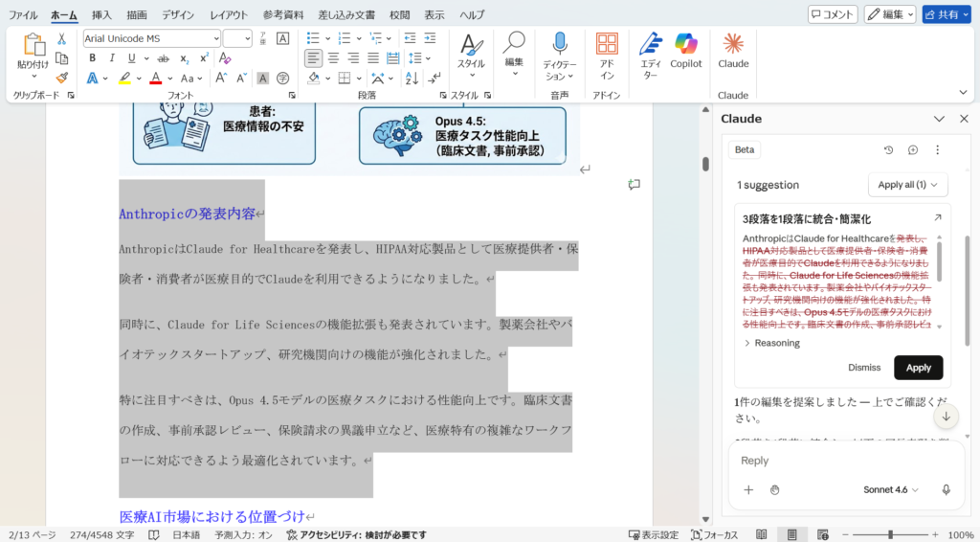Toggle bold formatting
The width and height of the screenshot is (980, 542).
pos(93,58)
